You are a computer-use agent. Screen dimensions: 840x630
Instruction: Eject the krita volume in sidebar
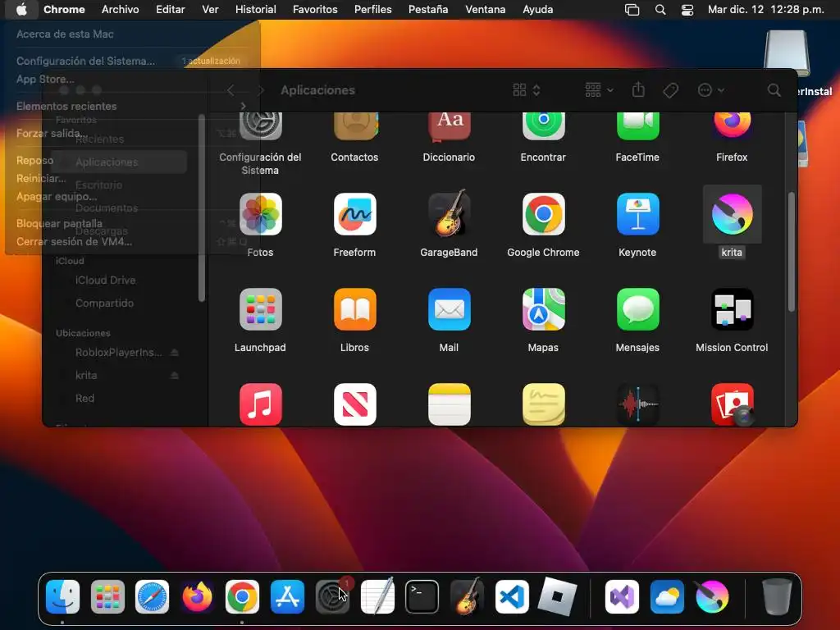tap(174, 376)
